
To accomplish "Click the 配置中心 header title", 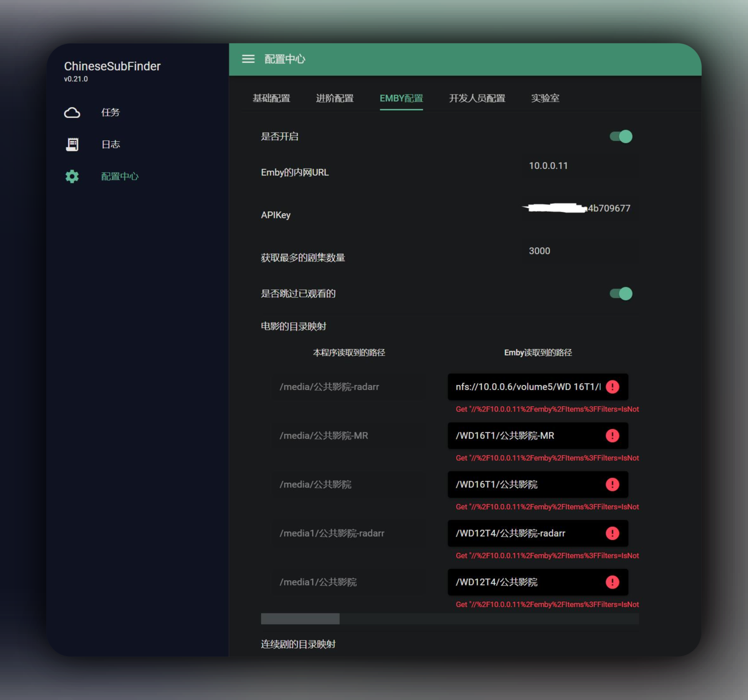I will coord(285,59).
